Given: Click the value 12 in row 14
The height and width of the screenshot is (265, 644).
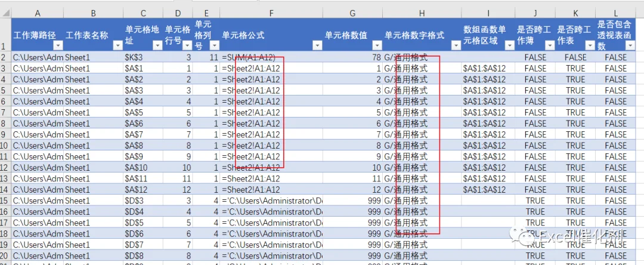Looking at the screenshot, I should coord(353,189).
